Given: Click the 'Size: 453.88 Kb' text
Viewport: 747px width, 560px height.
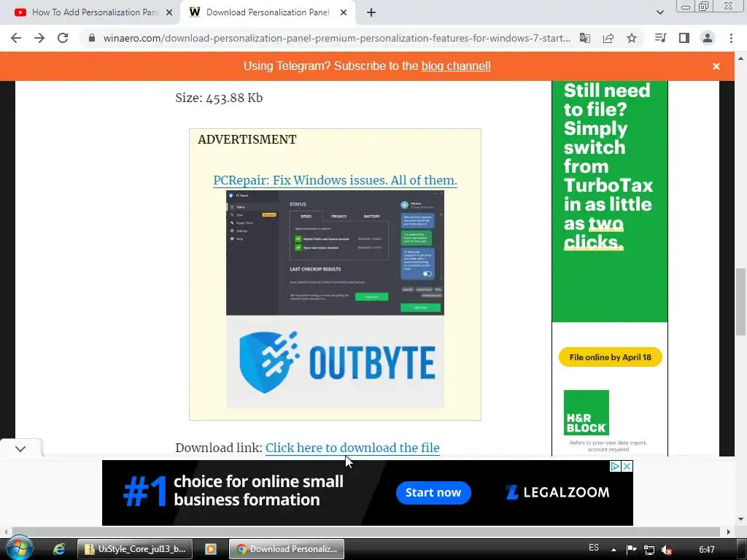Looking at the screenshot, I should [219, 98].
